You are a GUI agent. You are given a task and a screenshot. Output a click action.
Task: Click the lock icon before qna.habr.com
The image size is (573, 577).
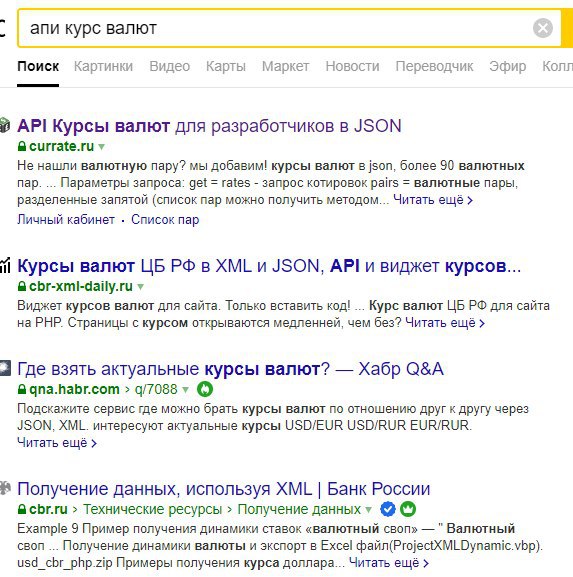[x=22, y=389]
